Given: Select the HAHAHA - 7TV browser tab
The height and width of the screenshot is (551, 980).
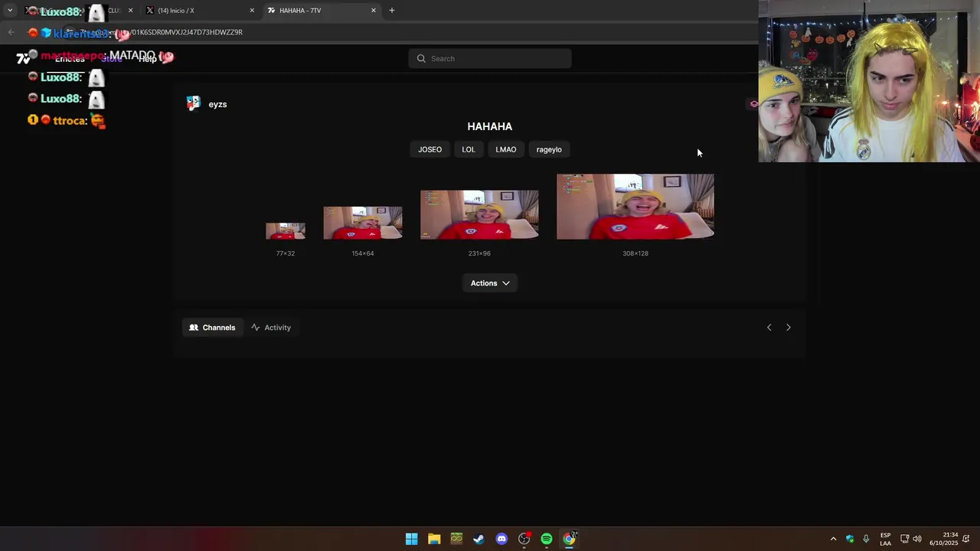Looking at the screenshot, I should [x=322, y=11].
